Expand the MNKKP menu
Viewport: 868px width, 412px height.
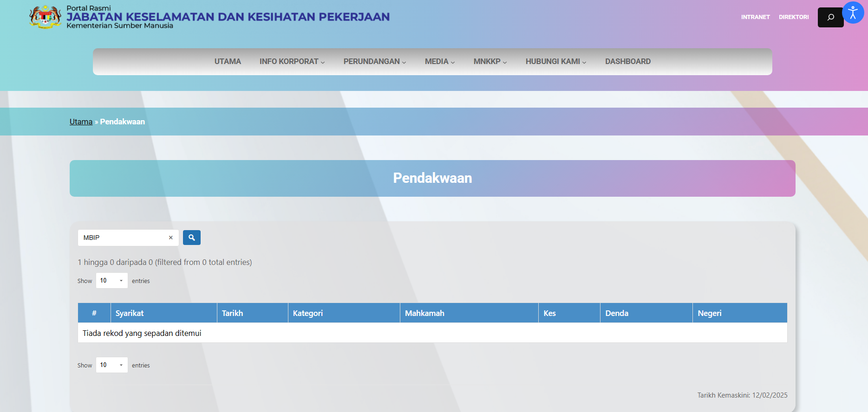[x=489, y=62]
